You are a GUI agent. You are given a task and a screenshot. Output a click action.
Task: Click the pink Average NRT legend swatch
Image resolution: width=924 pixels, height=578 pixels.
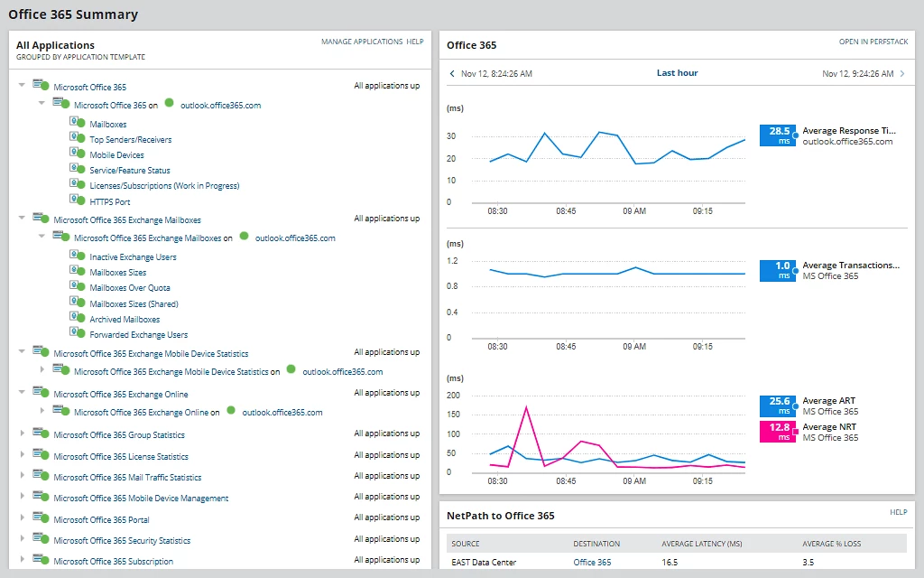[x=778, y=432]
